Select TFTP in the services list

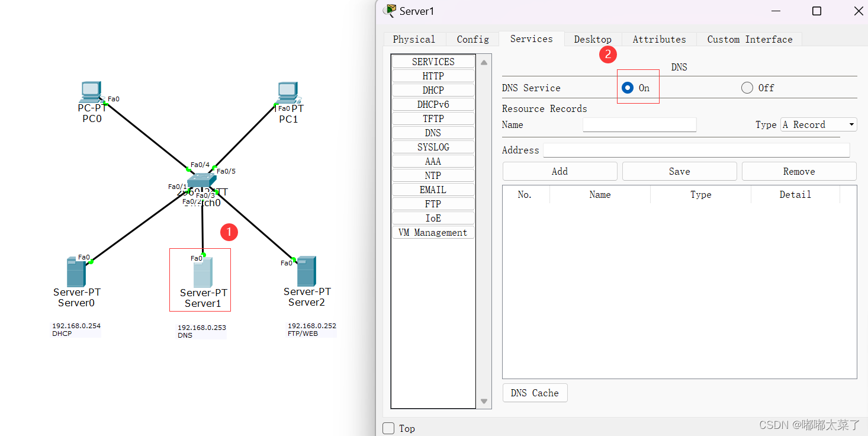[x=433, y=118]
